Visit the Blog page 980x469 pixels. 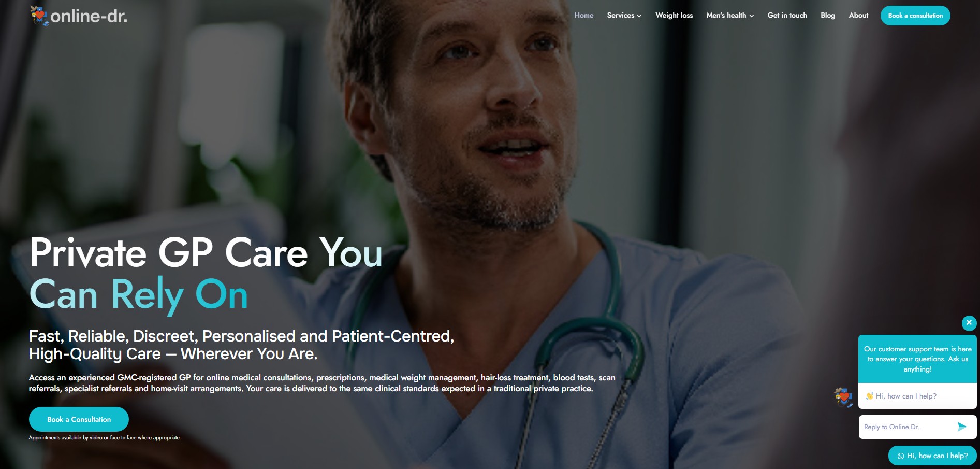(x=828, y=15)
